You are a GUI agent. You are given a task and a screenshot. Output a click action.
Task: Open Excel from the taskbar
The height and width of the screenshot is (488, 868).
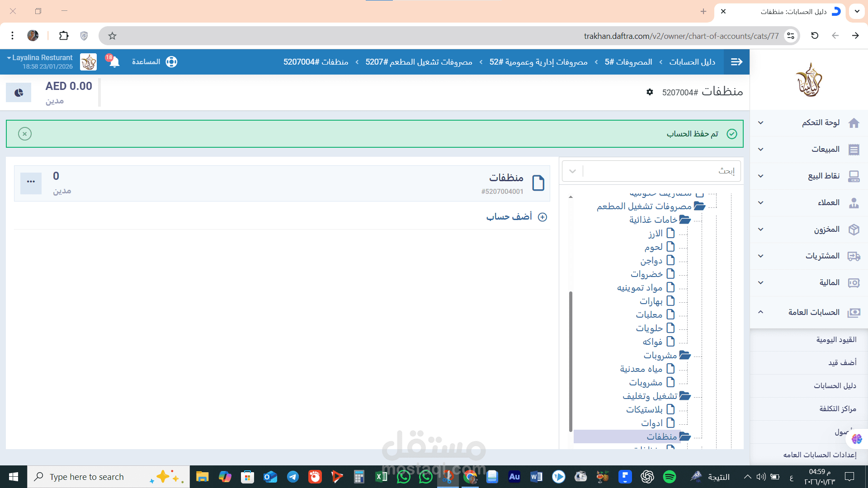click(381, 476)
